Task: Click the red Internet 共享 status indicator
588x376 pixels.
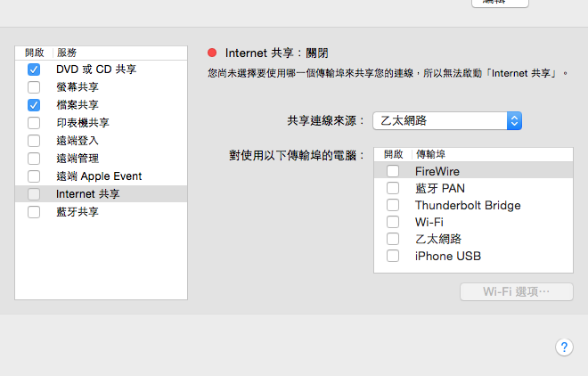Action: pyautogui.click(x=212, y=53)
